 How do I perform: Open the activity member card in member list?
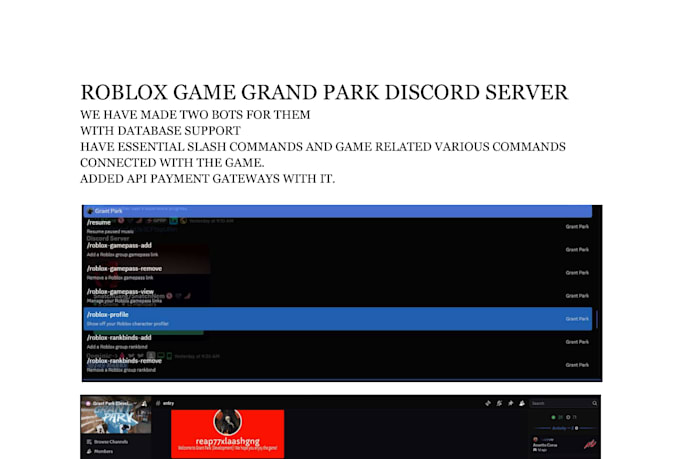click(x=565, y=445)
